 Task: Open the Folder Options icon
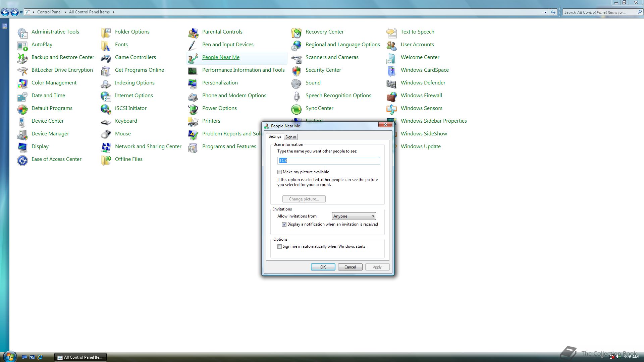[x=106, y=33]
